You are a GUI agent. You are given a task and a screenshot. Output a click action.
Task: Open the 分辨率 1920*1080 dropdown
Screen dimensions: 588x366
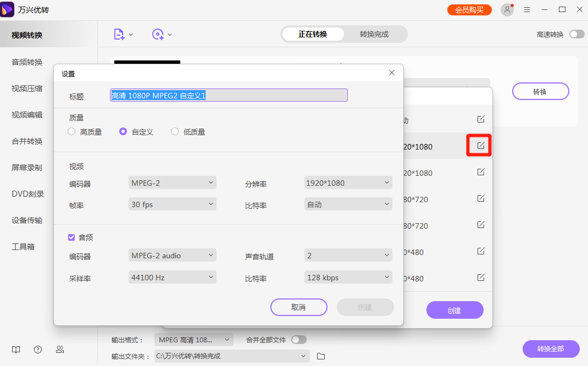pyautogui.click(x=348, y=182)
